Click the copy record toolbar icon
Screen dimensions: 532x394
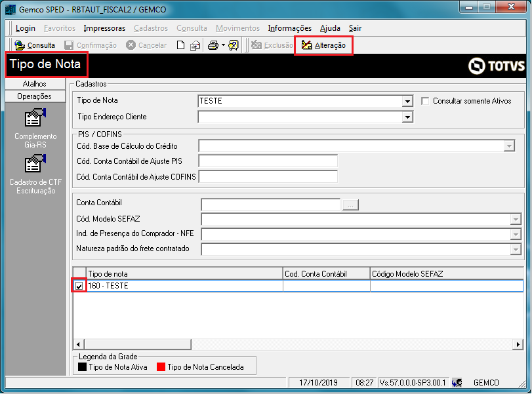pyautogui.click(x=195, y=45)
